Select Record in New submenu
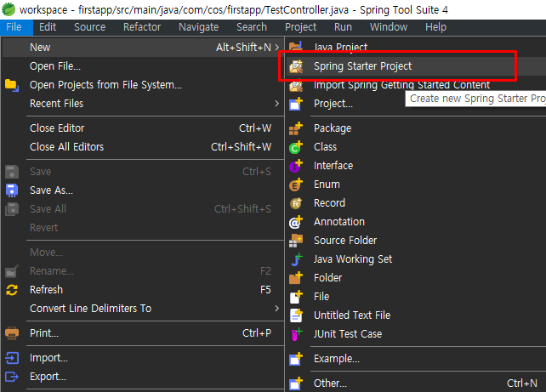Image resolution: width=546 pixels, height=392 pixels. click(416, 203)
